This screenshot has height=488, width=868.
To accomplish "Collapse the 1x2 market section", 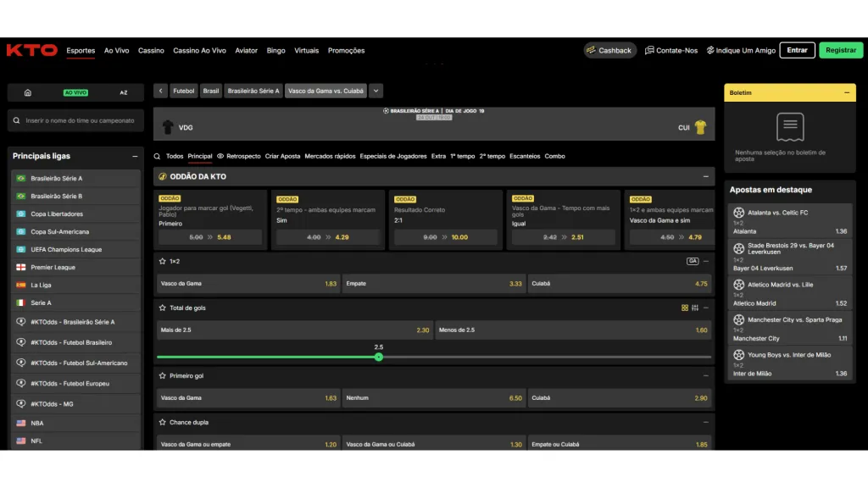I will click(706, 261).
